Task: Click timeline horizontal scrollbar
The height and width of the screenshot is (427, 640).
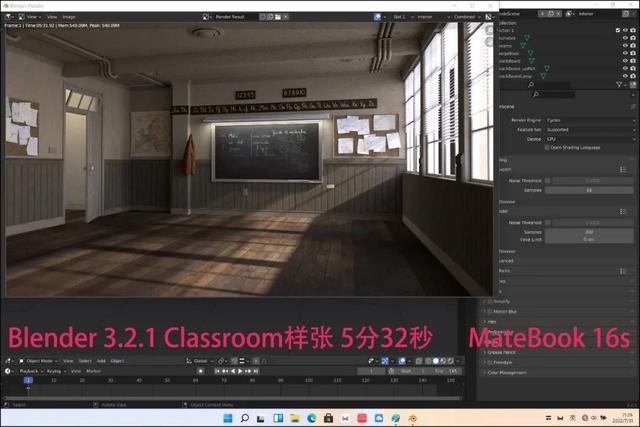Action: click(232, 398)
